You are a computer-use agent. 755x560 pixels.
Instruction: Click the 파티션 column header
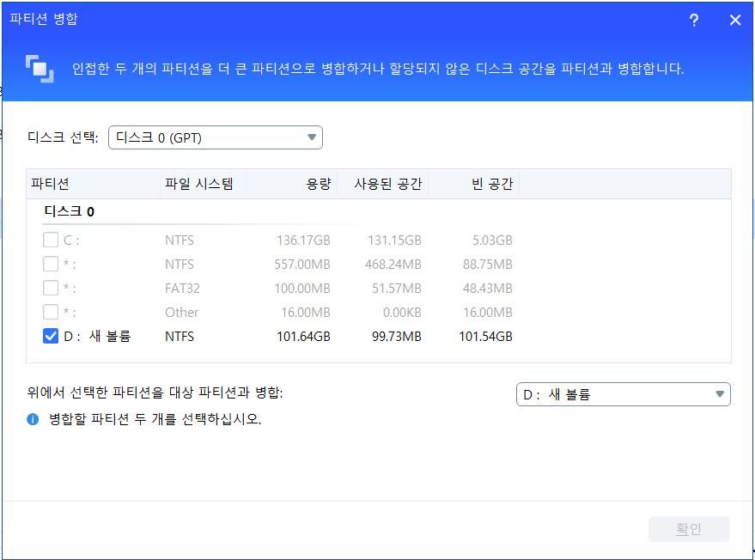pos(50,184)
